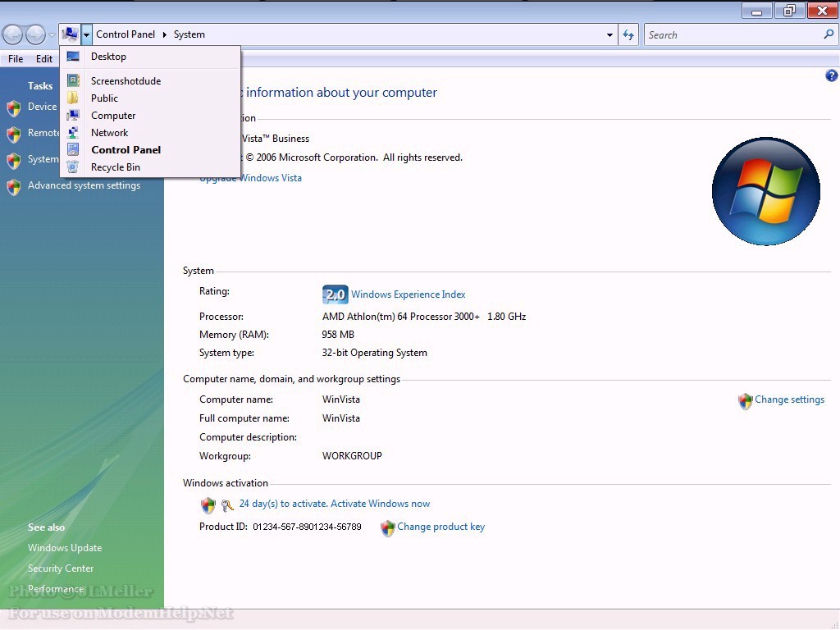Click the AMD Athlon processor text
The width and height of the screenshot is (840, 630).
pyautogui.click(x=424, y=317)
